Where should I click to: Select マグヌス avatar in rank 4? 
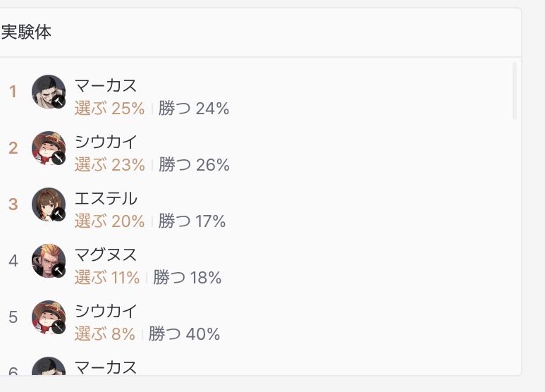tap(49, 261)
